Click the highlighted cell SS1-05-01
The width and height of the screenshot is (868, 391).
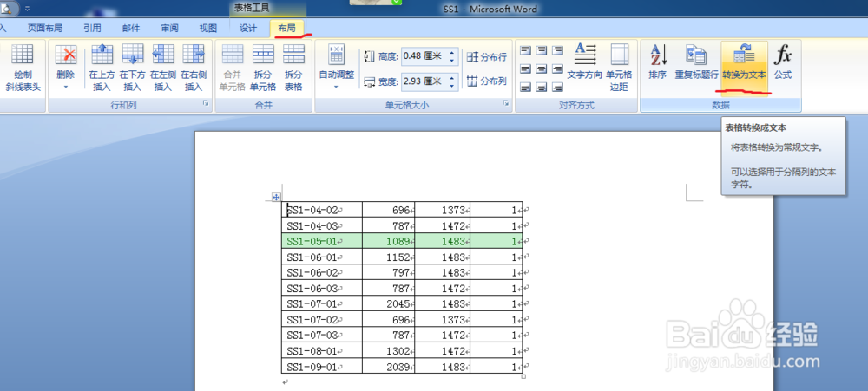[x=322, y=241]
